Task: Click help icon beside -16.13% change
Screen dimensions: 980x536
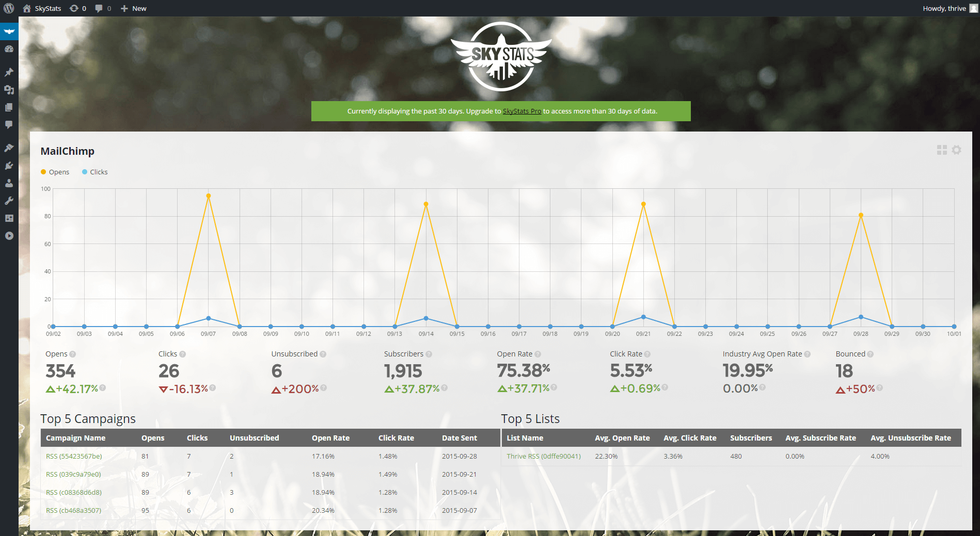Action: point(213,388)
